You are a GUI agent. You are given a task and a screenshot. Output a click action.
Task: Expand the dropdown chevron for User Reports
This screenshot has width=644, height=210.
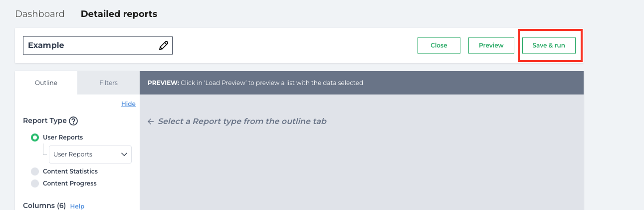point(124,154)
